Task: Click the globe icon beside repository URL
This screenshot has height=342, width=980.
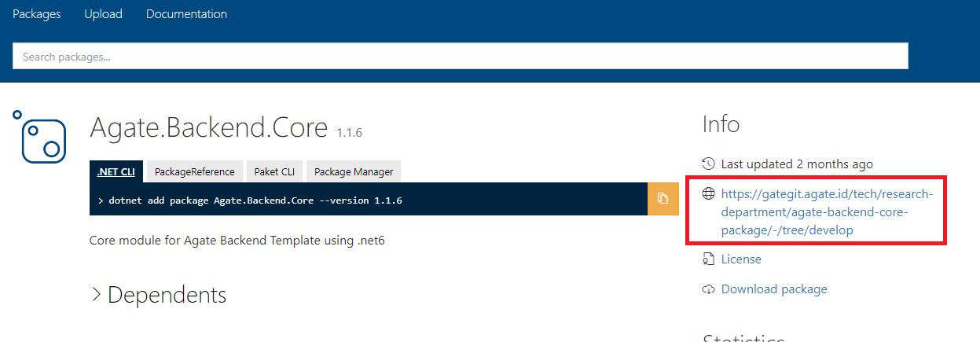Action: [x=708, y=193]
